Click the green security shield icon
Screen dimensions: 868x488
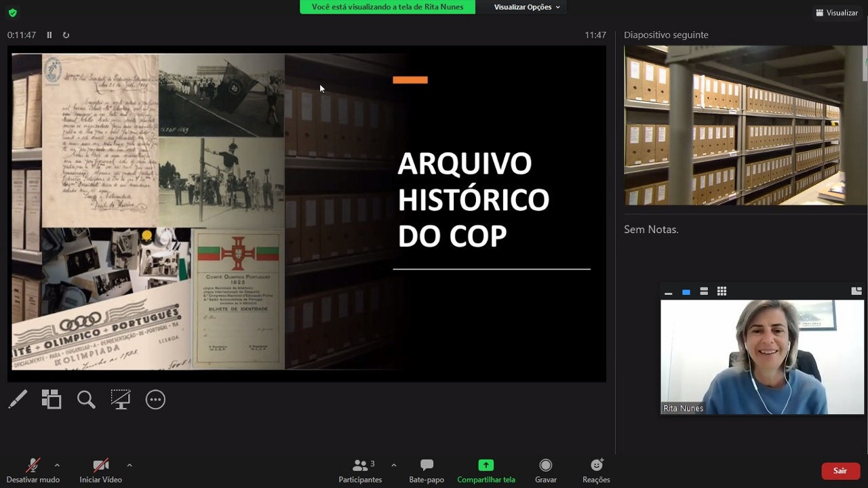[12, 12]
